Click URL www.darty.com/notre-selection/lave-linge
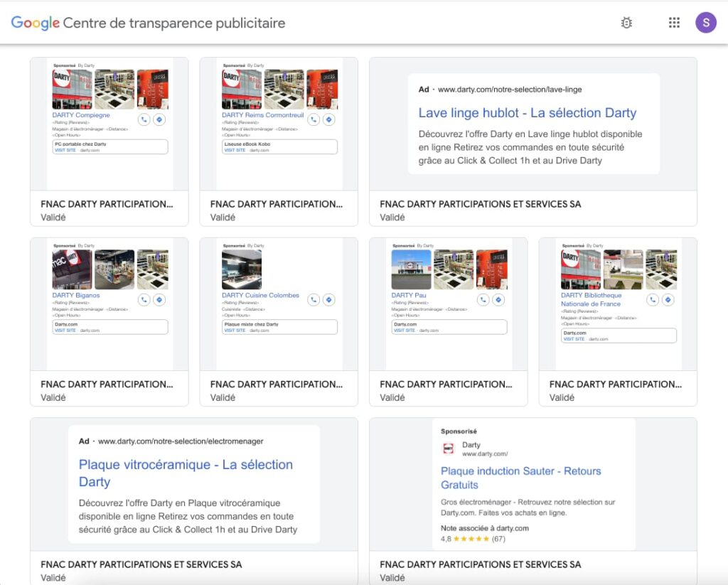This screenshot has height=585, width=728. tap(510, 89)
